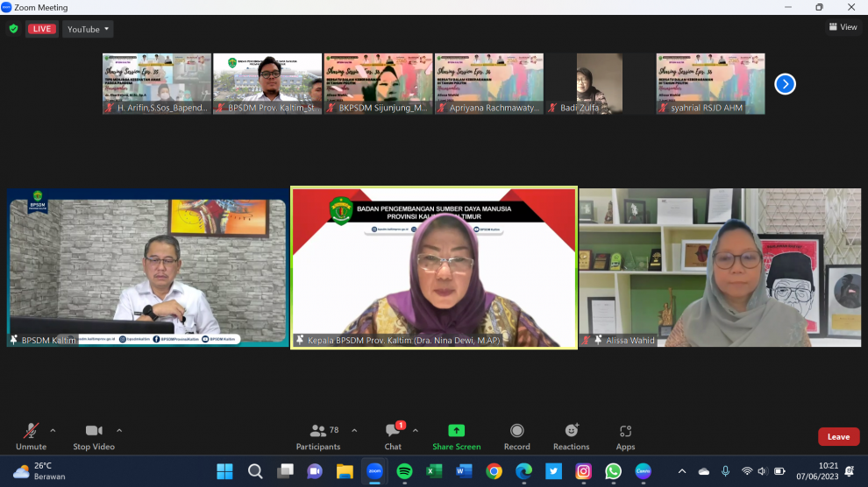
Task: Expand video options arrow beside Stop Video
Action: click(119, 430)
